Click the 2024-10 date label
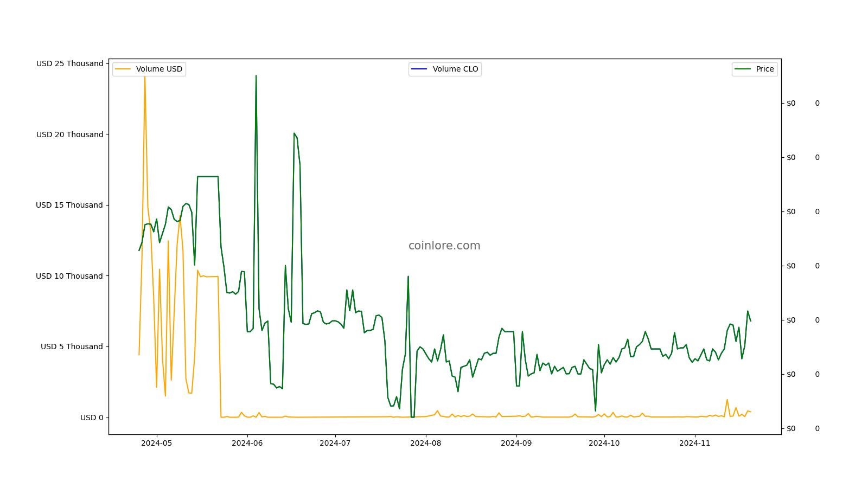The image size is (868, 488). 604,443
